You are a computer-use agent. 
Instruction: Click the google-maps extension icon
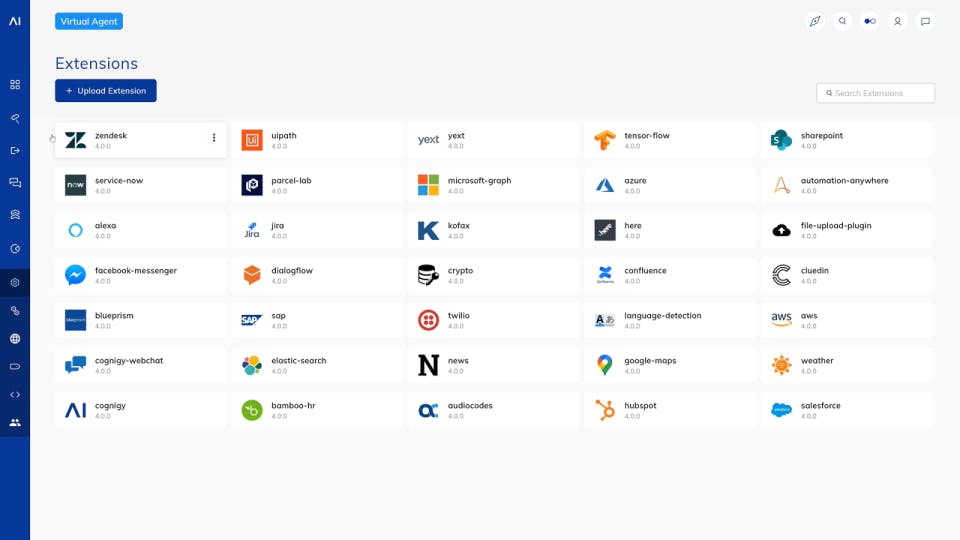[604, 365]
